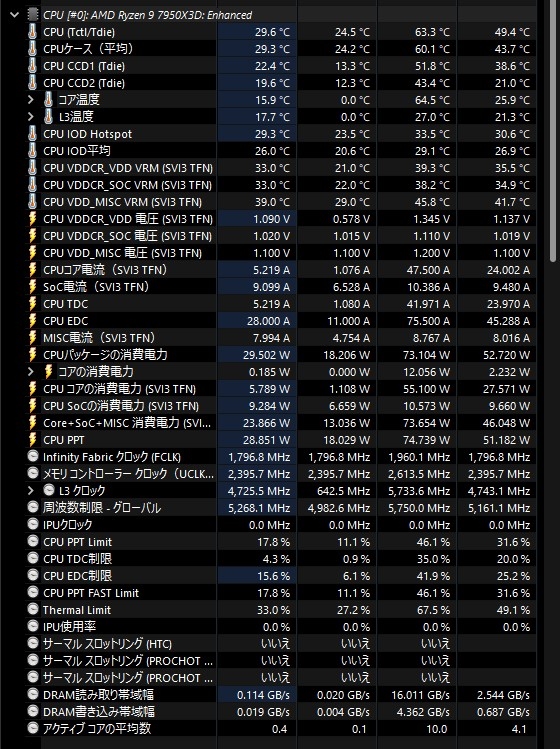Expand the コアの消費電力 group
Viewport: 560px width, 749px height.
[x=31, y=372]
